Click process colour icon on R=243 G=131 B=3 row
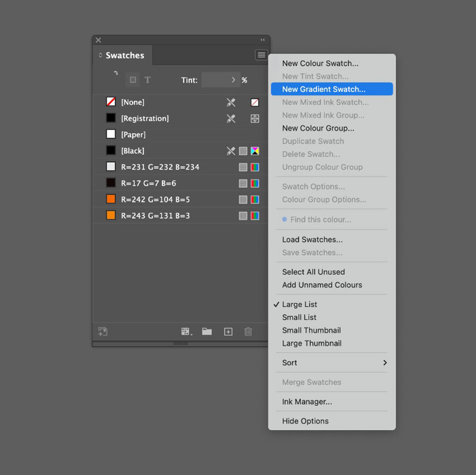 click(x=243, y=215)
